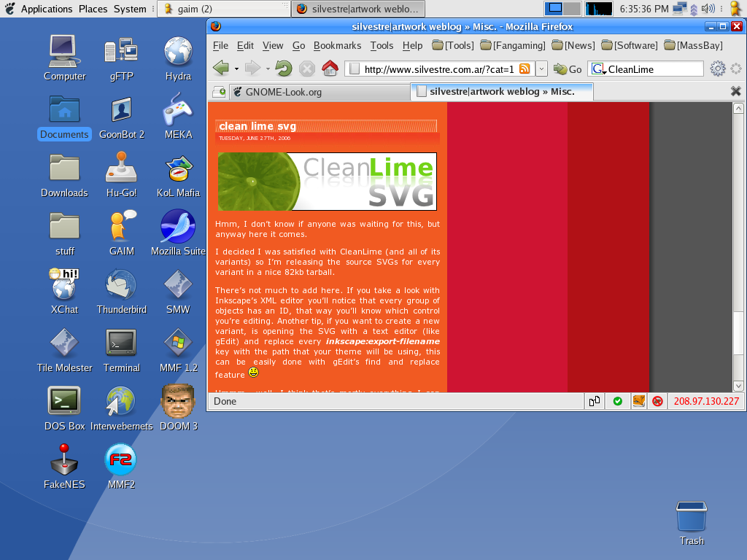Image resolution: width=747 pixels, height=560 pixels.
Task: Open the Computer desktop icon
Action: (64, 58)
